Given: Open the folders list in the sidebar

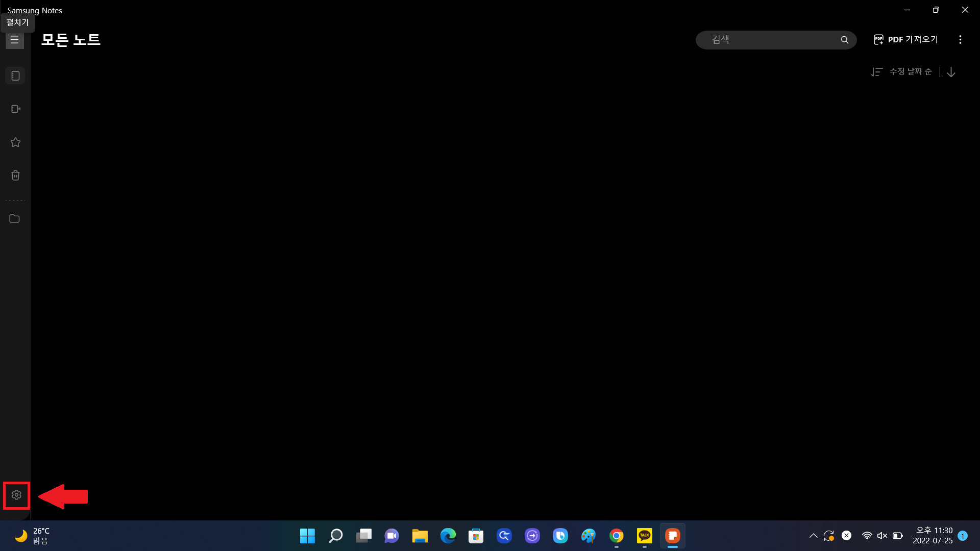Looking at the screenshot, I should 14,218.
